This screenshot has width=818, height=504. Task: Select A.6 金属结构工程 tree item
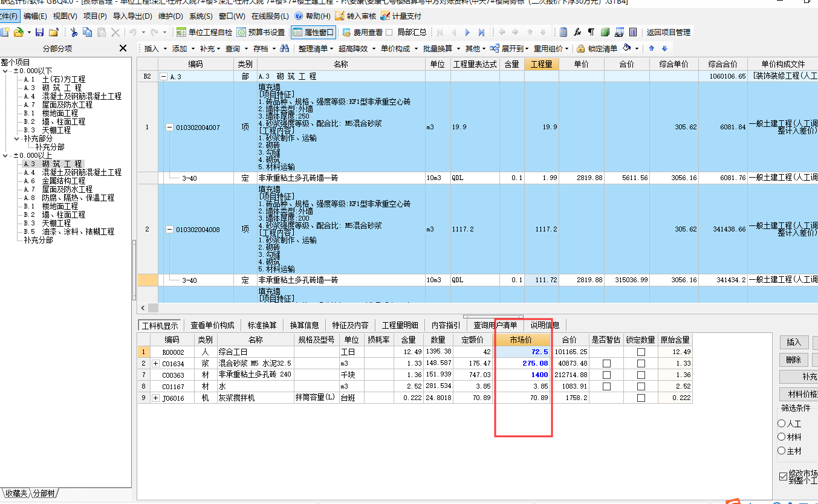(x=54, y=181)
